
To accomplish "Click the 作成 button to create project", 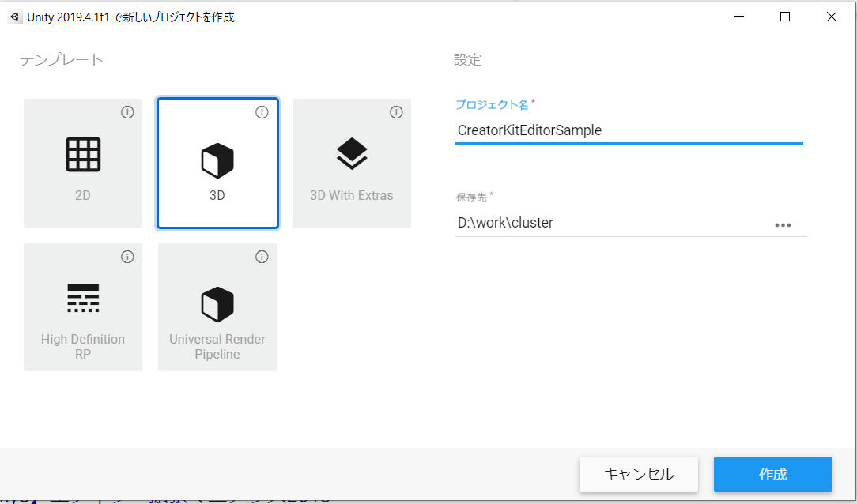I will pyautogui.click(x=773, y=474).
